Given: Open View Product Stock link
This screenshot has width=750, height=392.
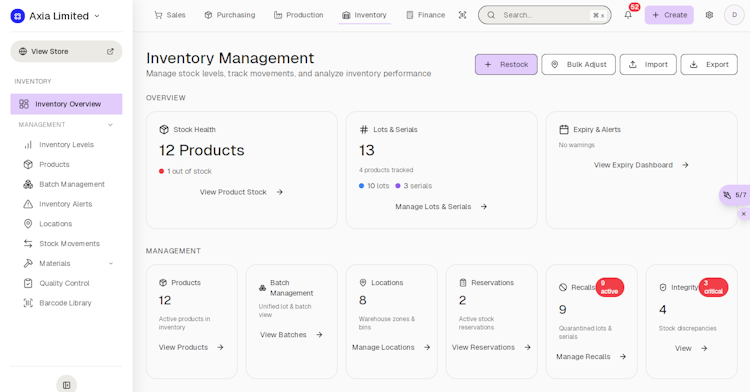Looking at the screenshot, I should [242, 192].
